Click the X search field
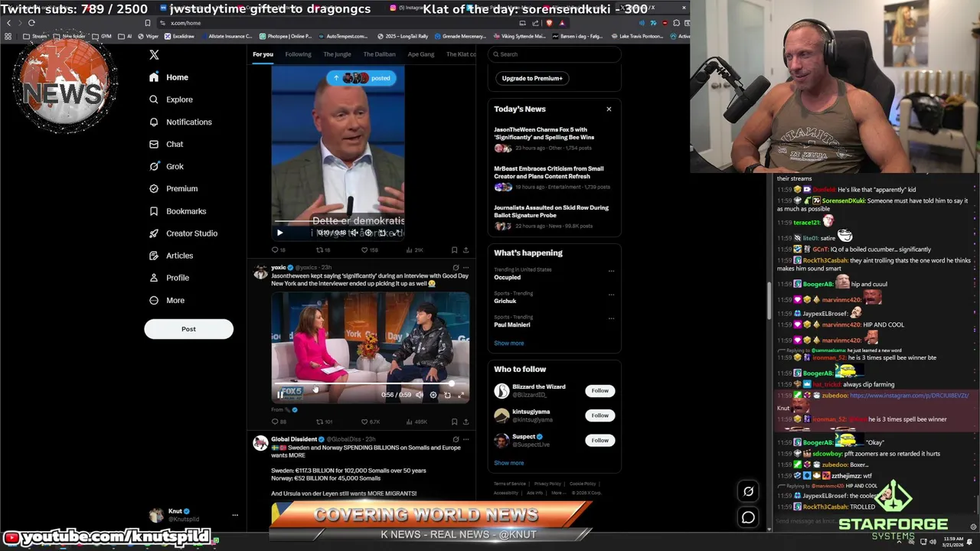The height and width of the screenshot is (551, 980). (554, 54)
